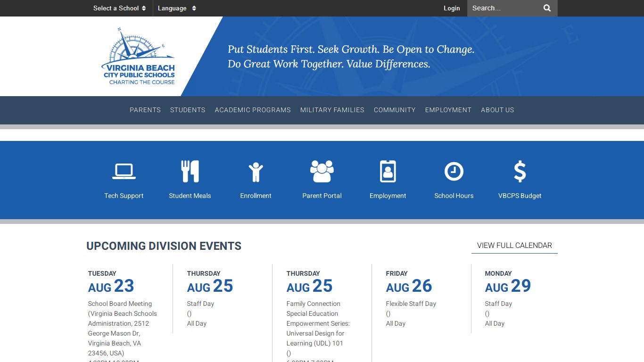The width and height of the screenshot is (644, 362).
Task: Open the Parents menu
Action: click(145, 110)
